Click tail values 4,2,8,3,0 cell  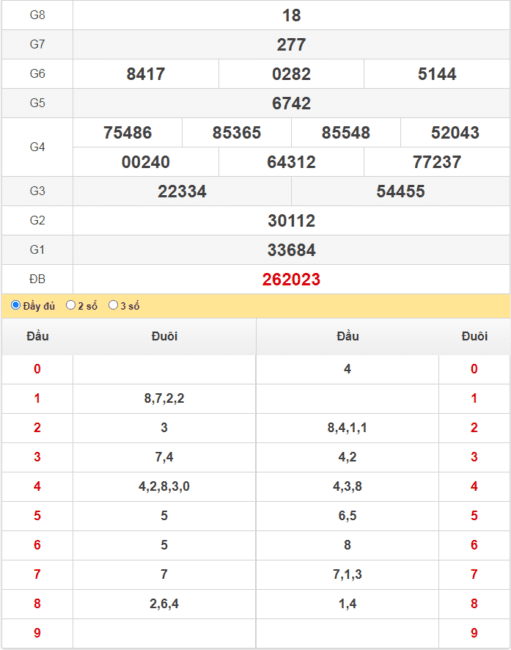point(164,486)
